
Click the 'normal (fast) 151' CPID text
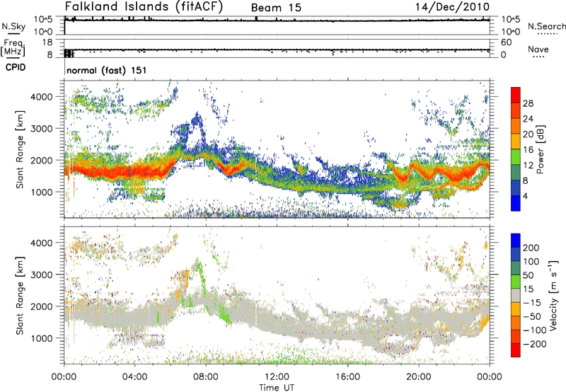(x=107, y=70)
